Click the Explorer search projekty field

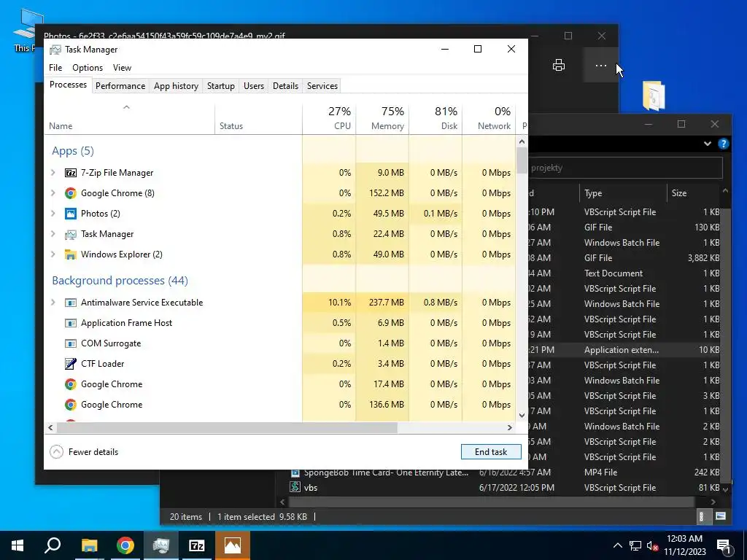click(625, 168)
